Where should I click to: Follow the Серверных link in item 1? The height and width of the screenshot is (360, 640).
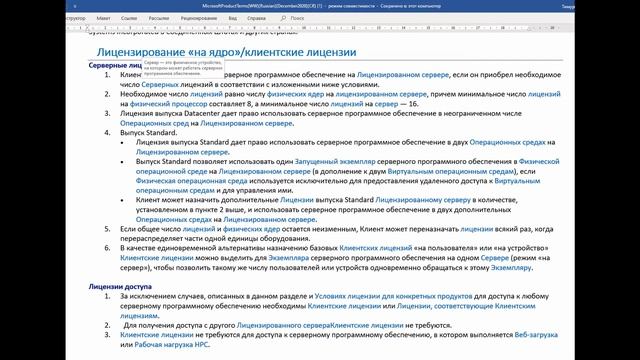160,84
